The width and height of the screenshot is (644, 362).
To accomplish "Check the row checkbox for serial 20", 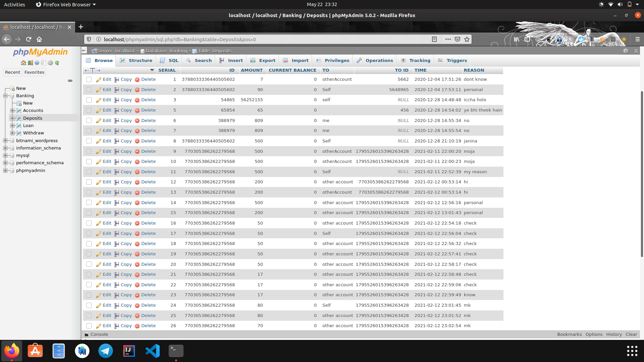I will tap(89, 264).
